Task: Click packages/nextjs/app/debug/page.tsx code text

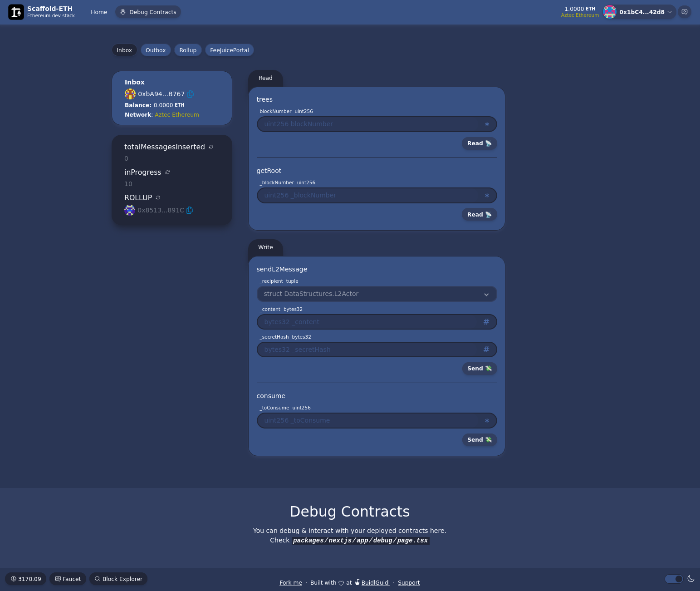Action: coord(360,541)
